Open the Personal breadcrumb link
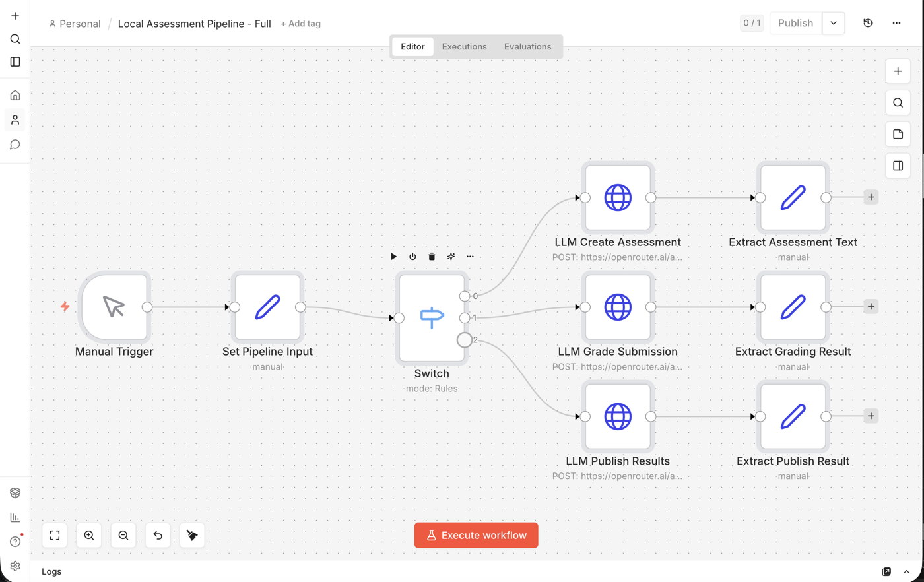 tap(75, 24)
